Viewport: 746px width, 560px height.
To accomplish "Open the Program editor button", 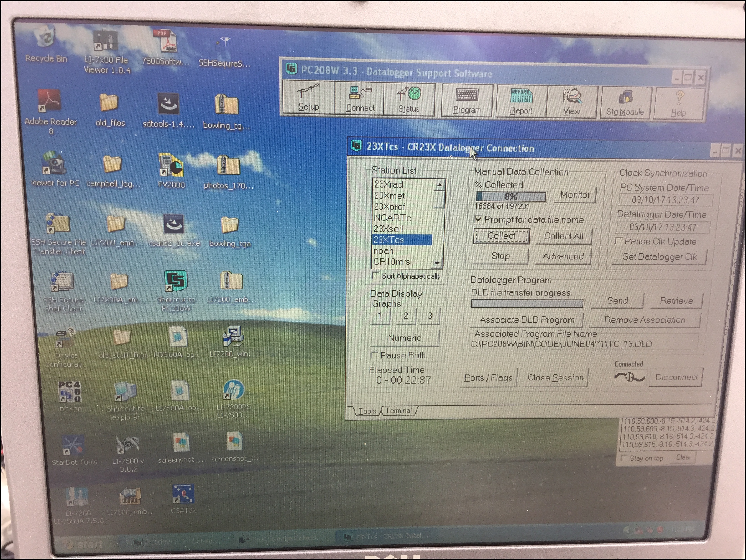I will [467, 100].
